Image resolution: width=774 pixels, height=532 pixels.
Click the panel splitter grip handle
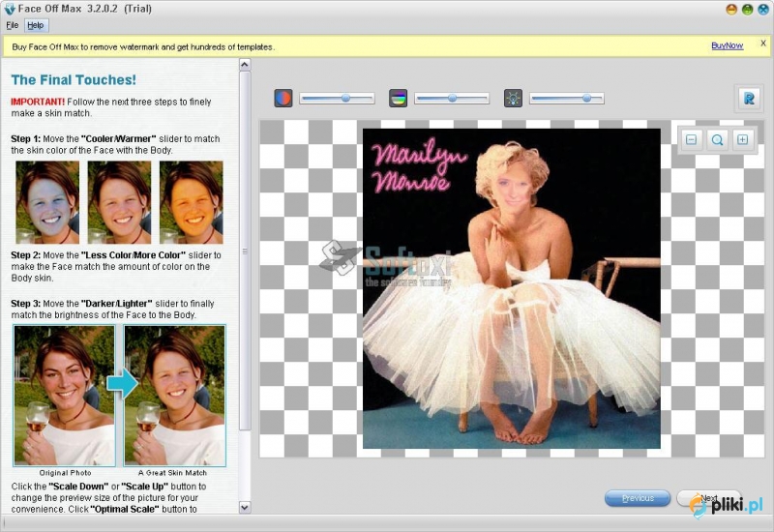click(x=245, y=251)
